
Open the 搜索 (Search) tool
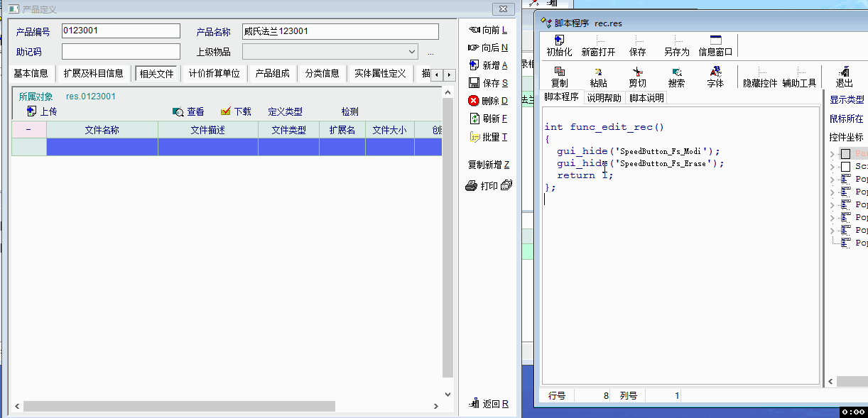click(676, 72)
